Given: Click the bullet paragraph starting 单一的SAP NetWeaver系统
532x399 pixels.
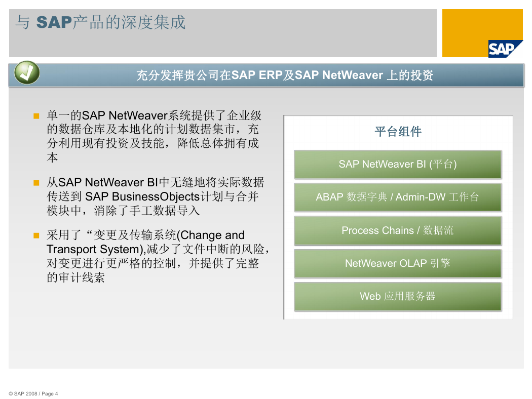Looking at the screenshot, I should 154,136.
